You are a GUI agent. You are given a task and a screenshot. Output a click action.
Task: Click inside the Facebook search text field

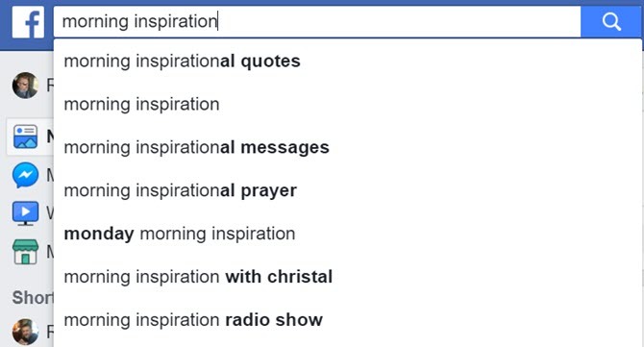point(317,21)
